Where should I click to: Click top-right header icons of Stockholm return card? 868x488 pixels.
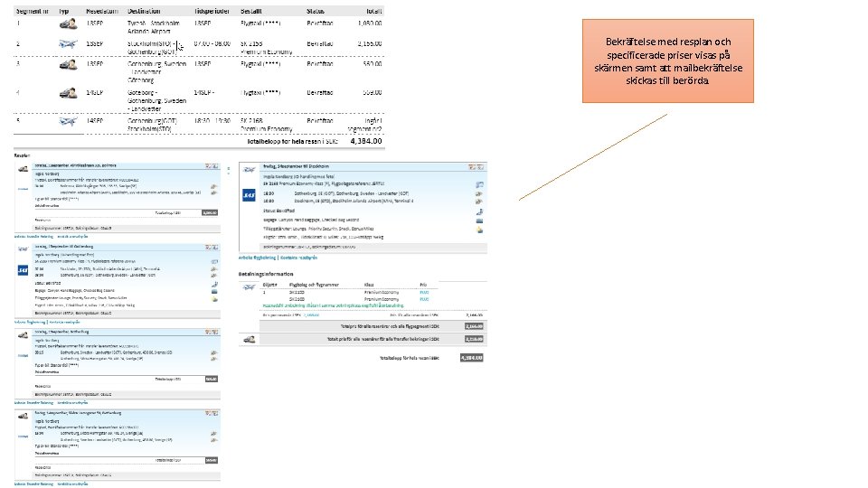pos(476,166)
